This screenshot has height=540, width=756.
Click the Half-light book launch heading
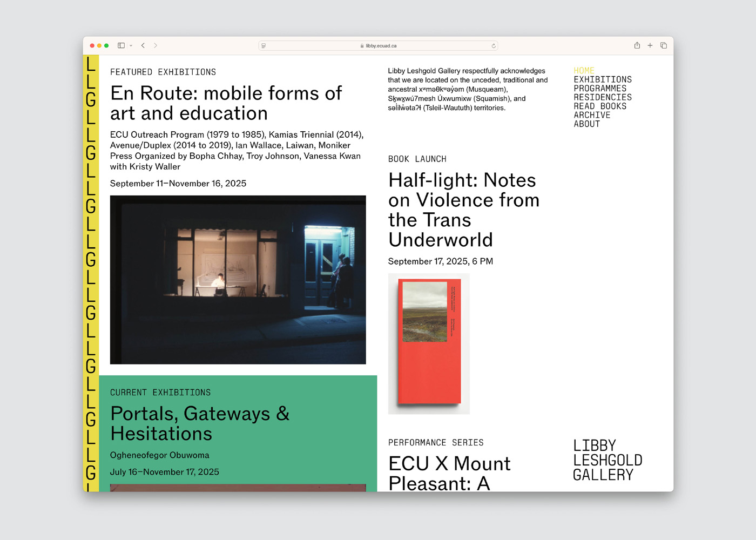coord(463,210)
